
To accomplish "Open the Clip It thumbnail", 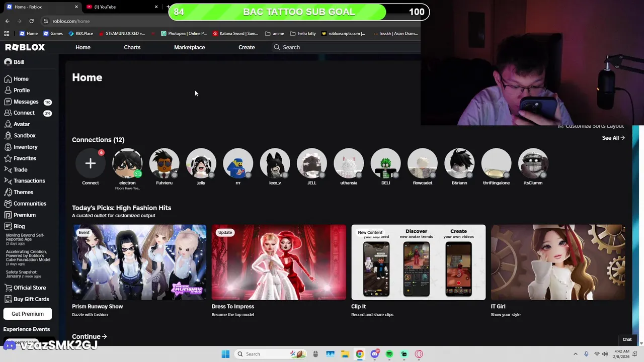I will (x=419, y=262).
